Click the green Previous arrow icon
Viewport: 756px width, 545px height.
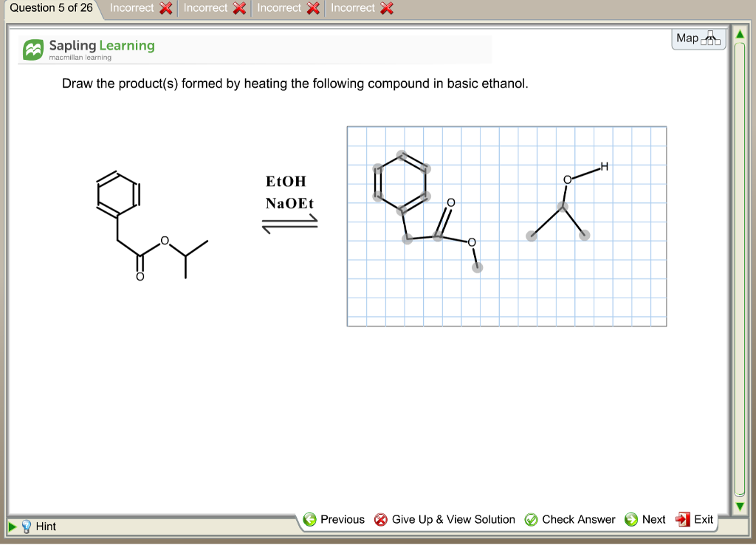(x=311, y=519)
